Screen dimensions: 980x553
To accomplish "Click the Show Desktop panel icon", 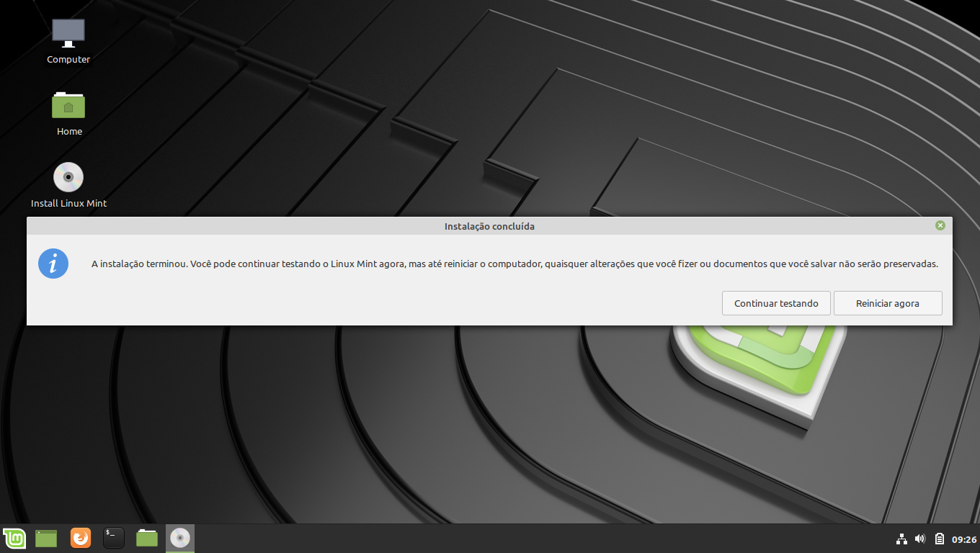I will click(x=46, y=538).
